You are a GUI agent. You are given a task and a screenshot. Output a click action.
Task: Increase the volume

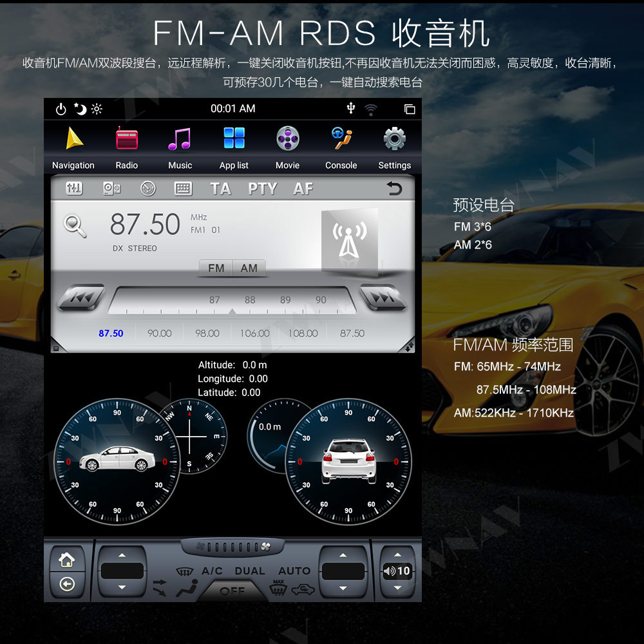tap(397, 555)
